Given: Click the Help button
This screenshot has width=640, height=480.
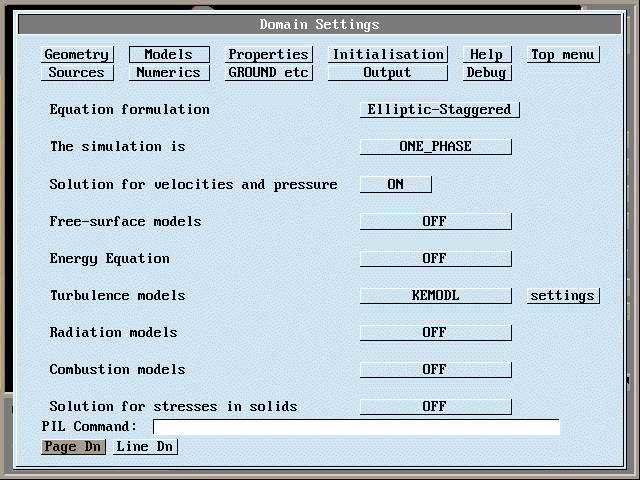Looking at the screenshot, I should [486, 55].
